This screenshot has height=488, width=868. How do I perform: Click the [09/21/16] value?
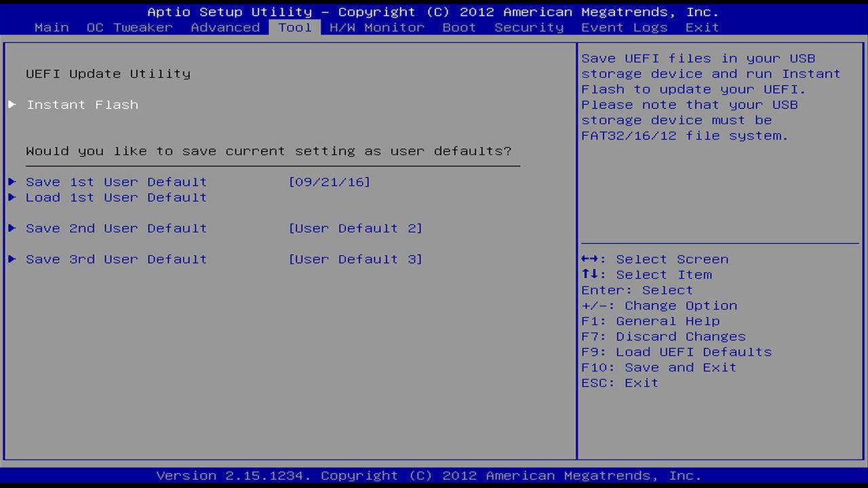click(x=330, y=182)
